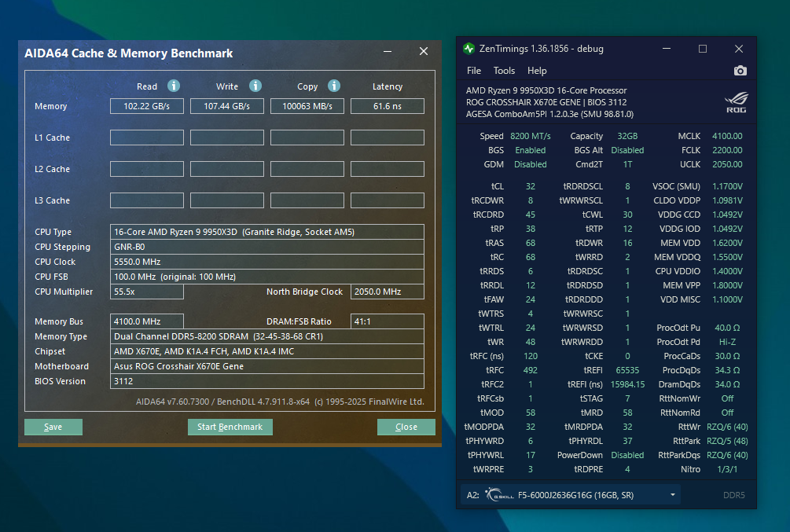This screenshot has width=790, height=532.
Task: Click the Copy column info icon
Action: [334, 86]
